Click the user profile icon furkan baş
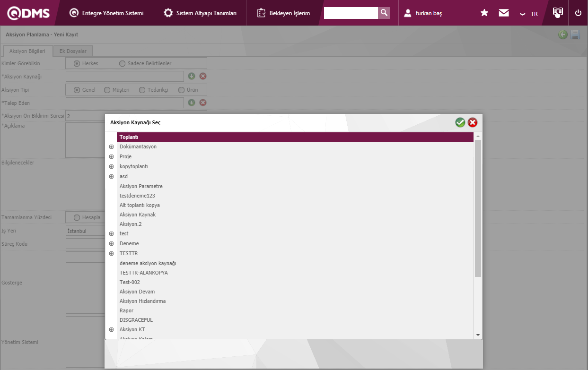The image size is (588, 370). point(407,13)
